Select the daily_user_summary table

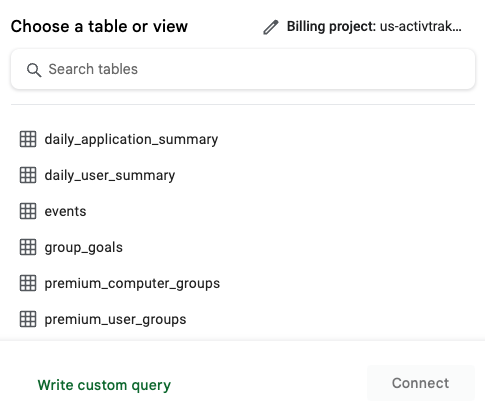tap(110, 175)
